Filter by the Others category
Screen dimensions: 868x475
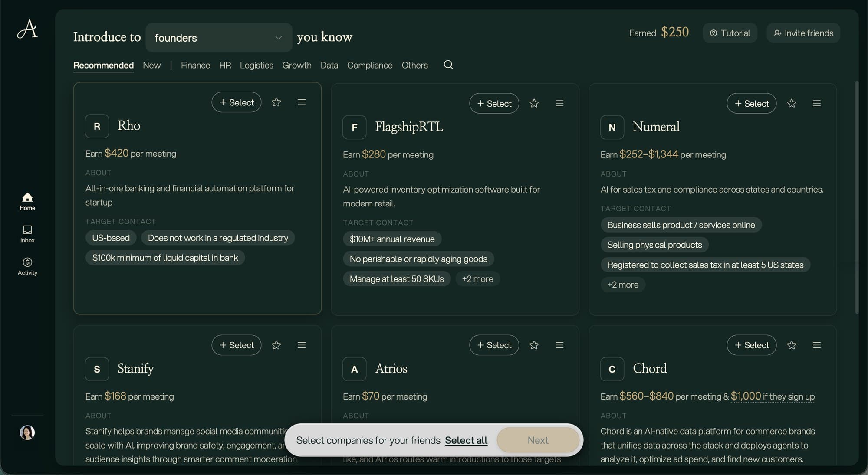tap(414, 66)
